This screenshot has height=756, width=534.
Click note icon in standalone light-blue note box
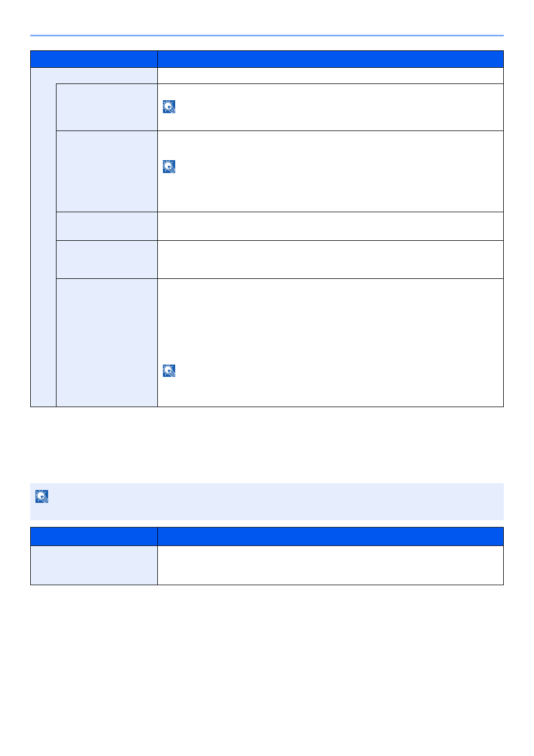(42, 496)
